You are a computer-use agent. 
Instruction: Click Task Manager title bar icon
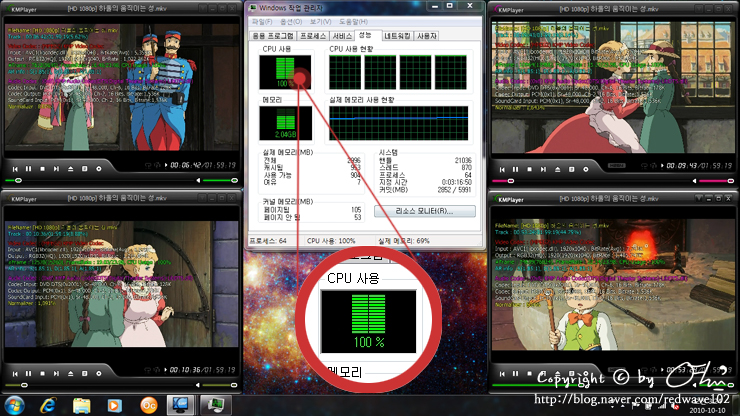252,8
